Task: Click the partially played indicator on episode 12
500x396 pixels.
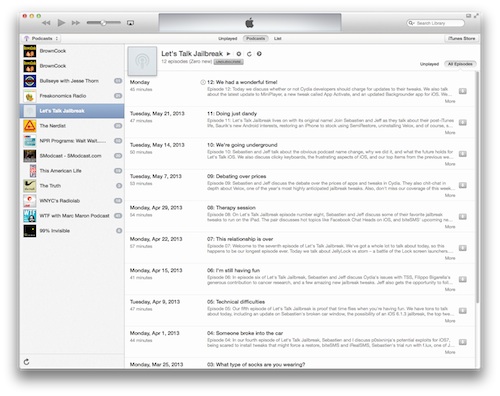Action: [x=203, y=82]
